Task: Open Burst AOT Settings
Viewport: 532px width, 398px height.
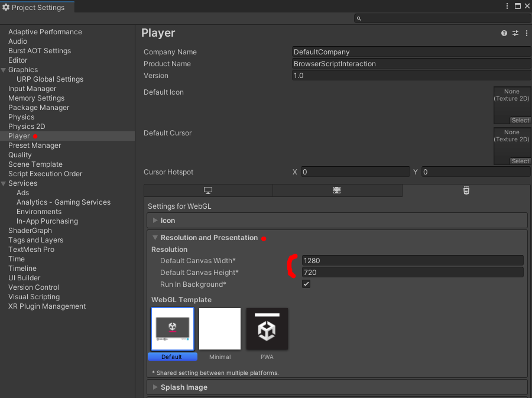Action: point(40,51)
